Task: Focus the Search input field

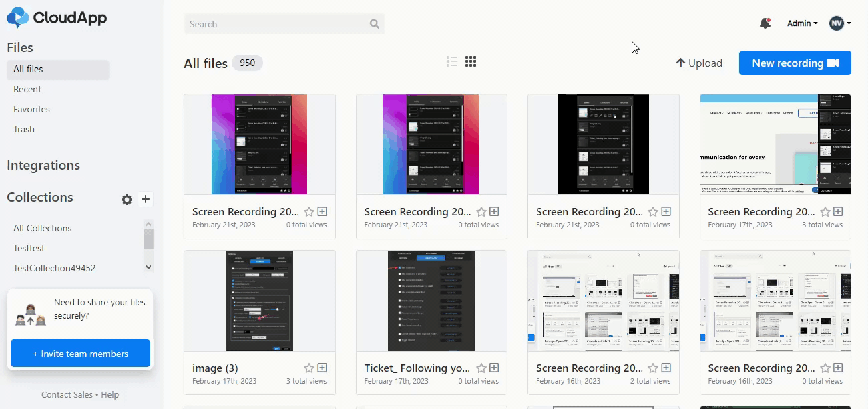Action: (284, 24)
